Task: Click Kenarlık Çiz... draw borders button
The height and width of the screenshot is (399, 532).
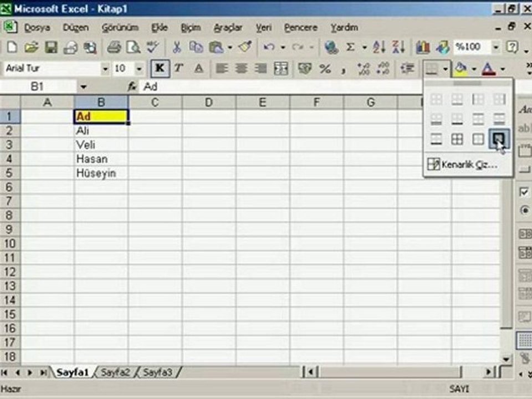Action: [x=468, y=165]
